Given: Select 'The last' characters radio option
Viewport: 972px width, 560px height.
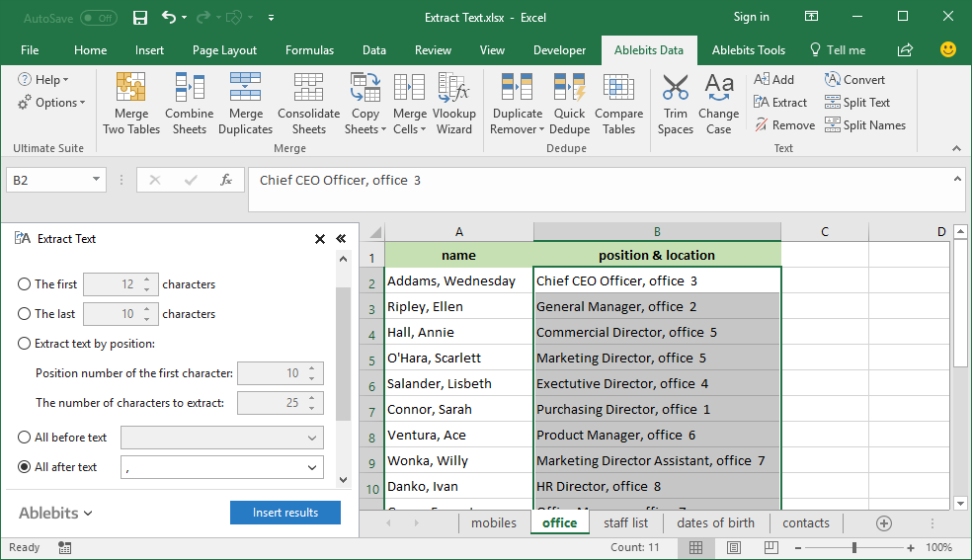Looking at the screenshot, I should click(x=24, y=314).
